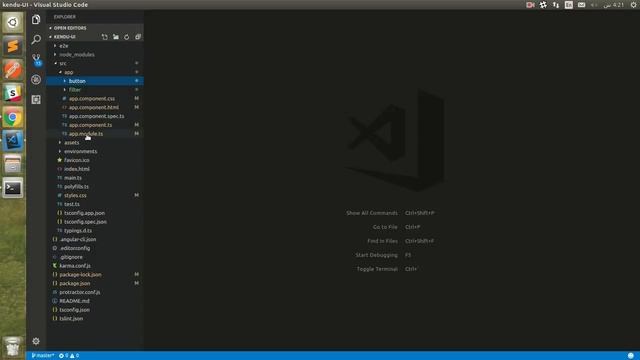This screenshot has width=640, height=360.
Task: Launch Sublime Text from the dock
Action: (x=13, y=46)
